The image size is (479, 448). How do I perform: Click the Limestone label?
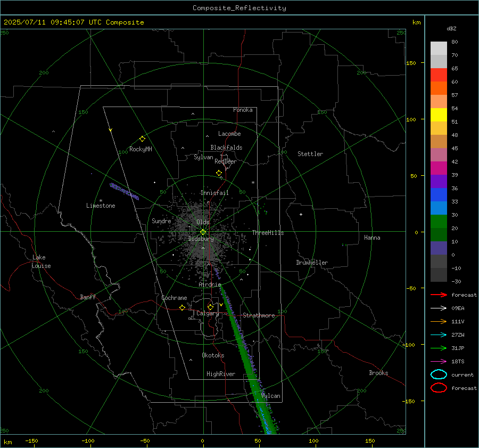[x=101, y=206]
